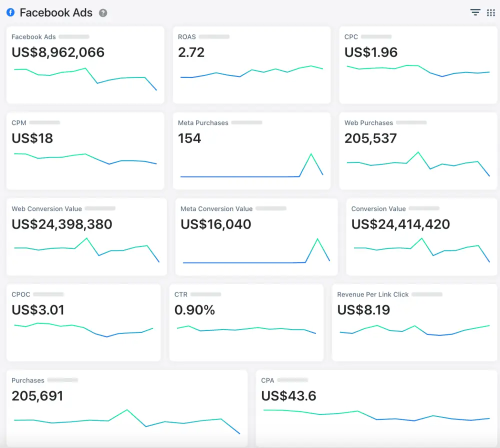Select the 2.72 ROAS value
The width and height of the screenshot is (500, 448).
191,52
